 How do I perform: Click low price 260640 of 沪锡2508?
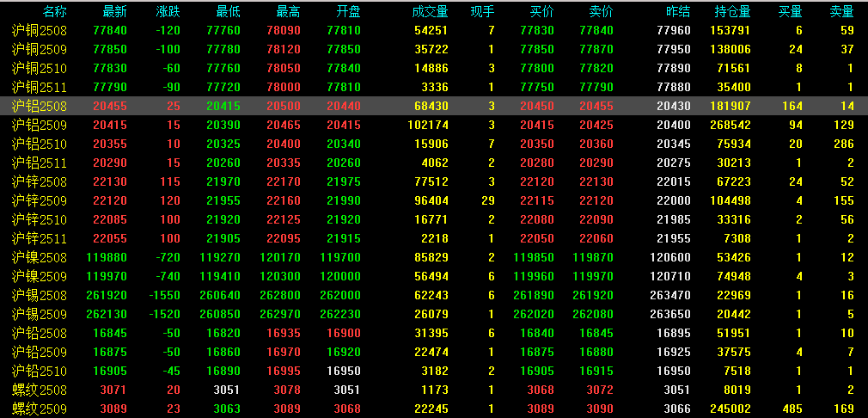pos(220,295)
